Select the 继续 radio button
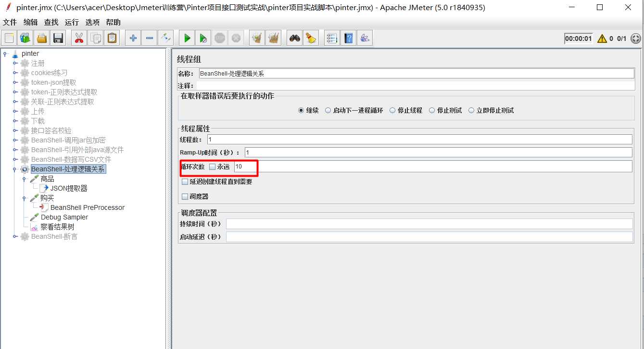Viewport: 644px width, 349px height. (301, 110)
